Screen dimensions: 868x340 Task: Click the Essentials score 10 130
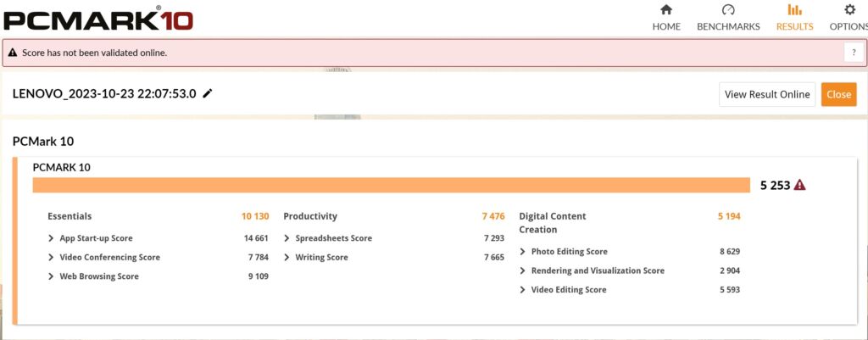click(x=254, y=216)
